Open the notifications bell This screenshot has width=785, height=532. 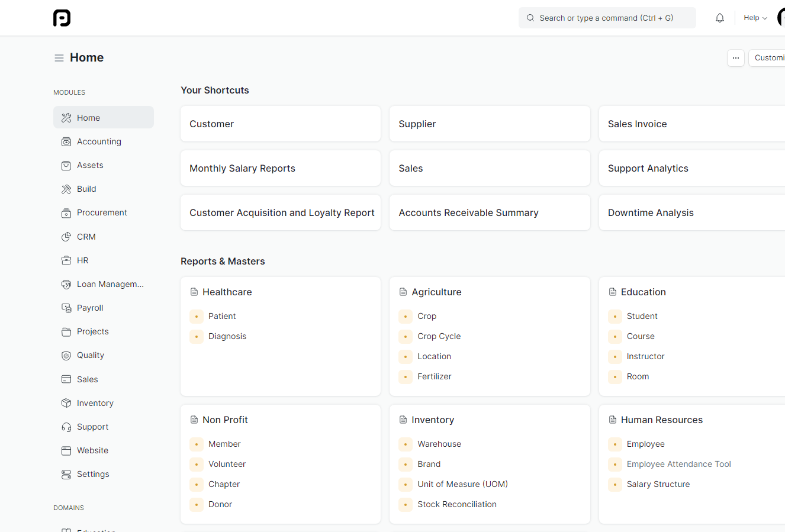click(x=719, y=18)
